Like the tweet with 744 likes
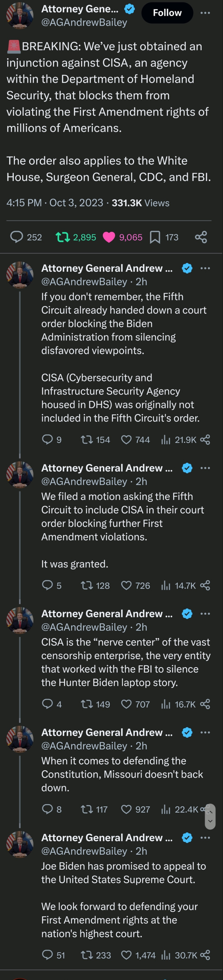 coord(126,440)
